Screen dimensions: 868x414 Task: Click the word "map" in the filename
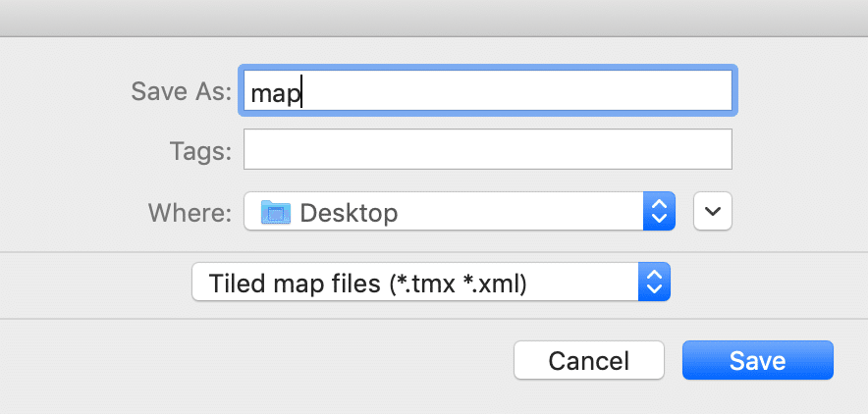tap(275, 93)
